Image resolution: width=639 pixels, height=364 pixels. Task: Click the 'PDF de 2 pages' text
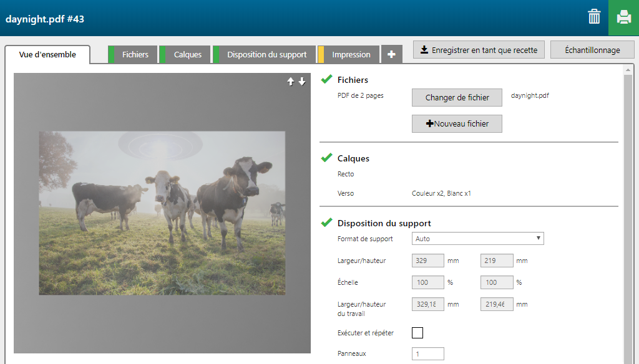tap(360, 96)
